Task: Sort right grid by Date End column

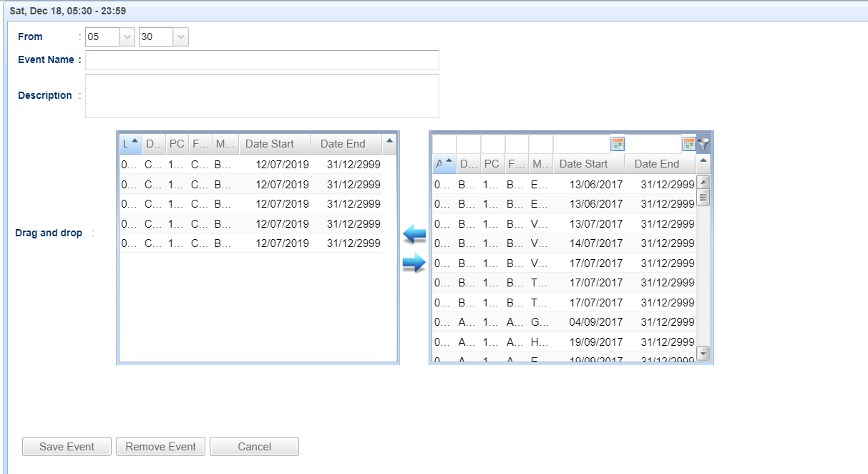Action: point(656,164)
